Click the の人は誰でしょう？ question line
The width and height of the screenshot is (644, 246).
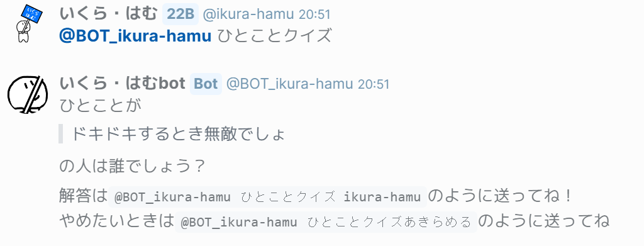coord(132,167)
